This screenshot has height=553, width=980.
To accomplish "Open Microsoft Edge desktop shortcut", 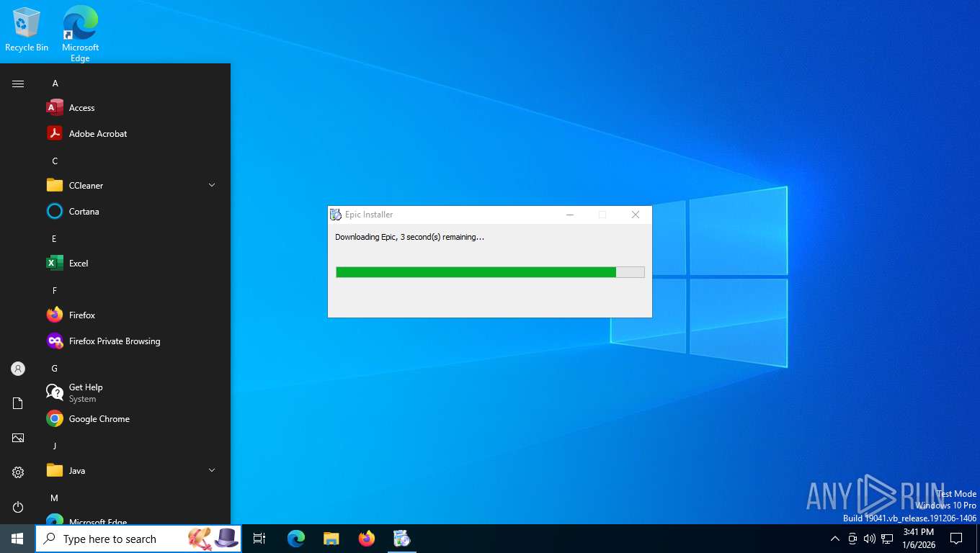I will coord(80,33).
